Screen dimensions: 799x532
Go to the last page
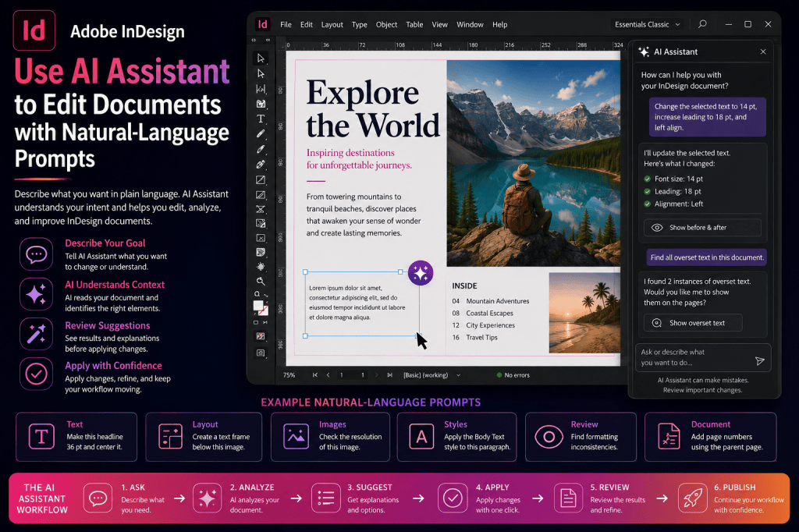coord(390,375)
